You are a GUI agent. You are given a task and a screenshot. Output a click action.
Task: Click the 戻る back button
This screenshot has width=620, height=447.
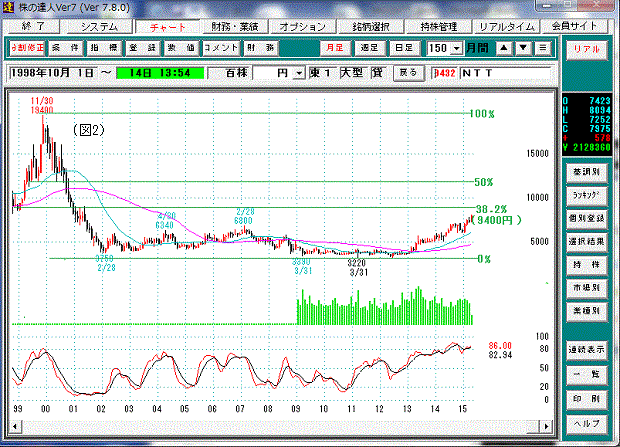point(408,73)
